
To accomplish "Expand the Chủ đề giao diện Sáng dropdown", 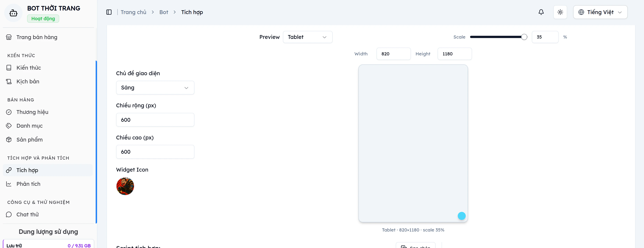I will click(155, 88).
